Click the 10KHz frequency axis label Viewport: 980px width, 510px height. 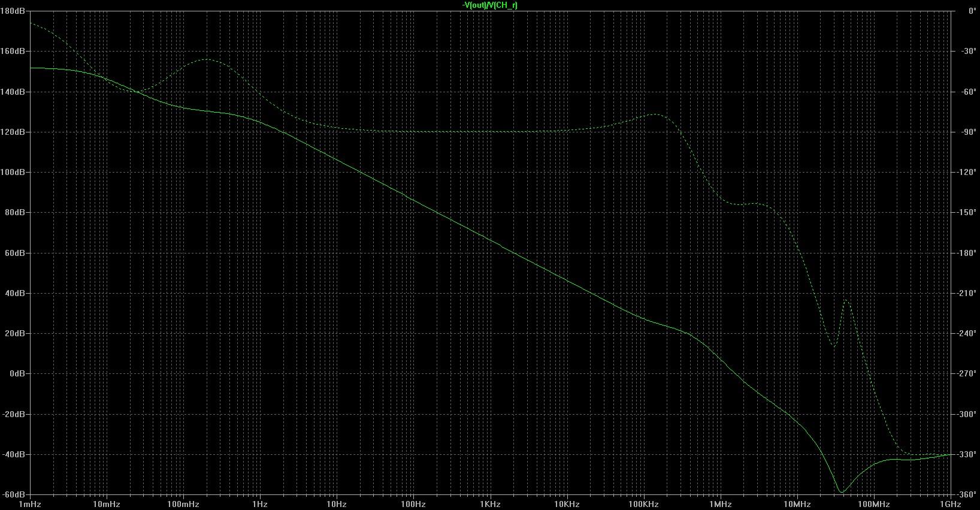pyautogui.click(x=567, y=505)
